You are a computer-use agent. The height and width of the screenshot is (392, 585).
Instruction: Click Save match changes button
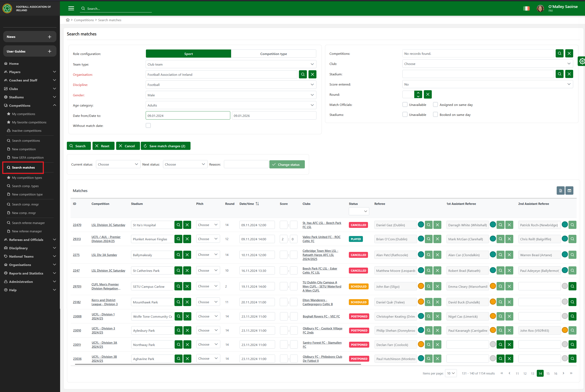(x=165, y=146)
